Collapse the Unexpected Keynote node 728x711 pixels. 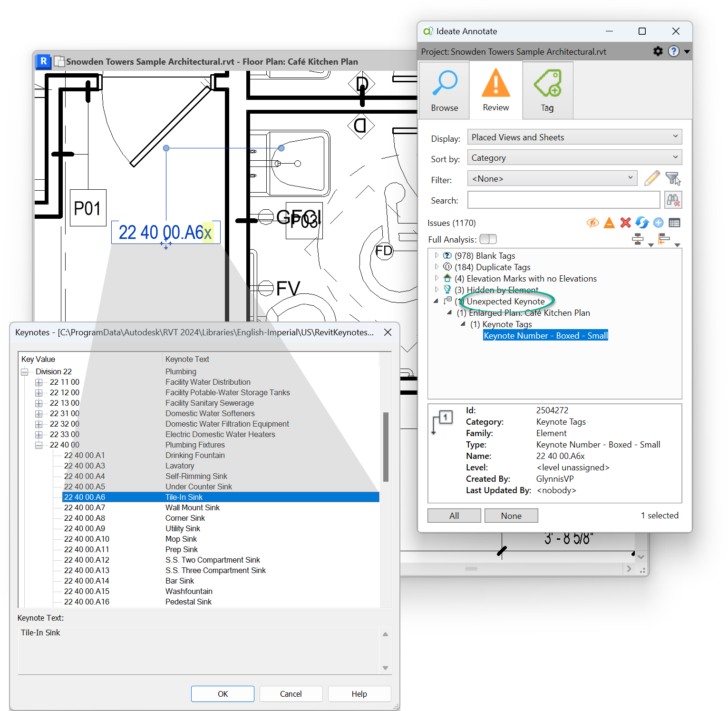(436, 301)
